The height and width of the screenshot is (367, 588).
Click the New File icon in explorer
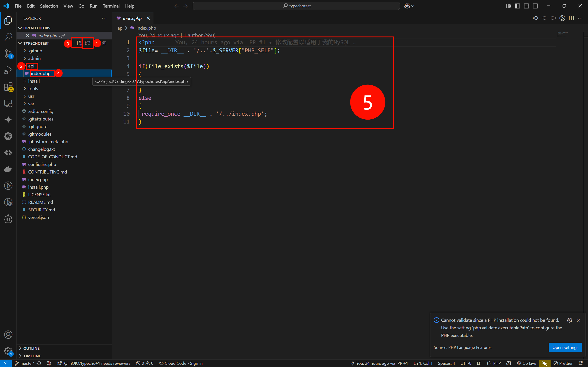(79, 43)
